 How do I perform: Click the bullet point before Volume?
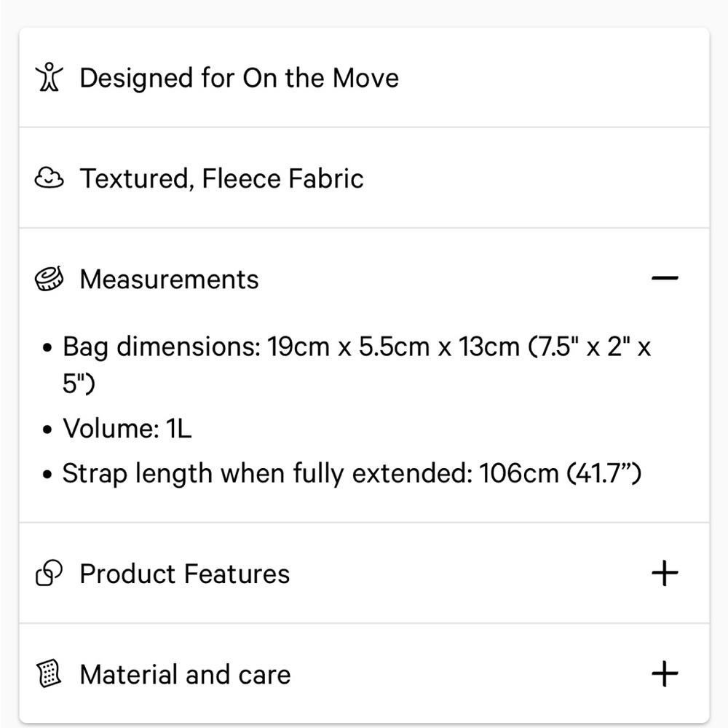point(47,429)
